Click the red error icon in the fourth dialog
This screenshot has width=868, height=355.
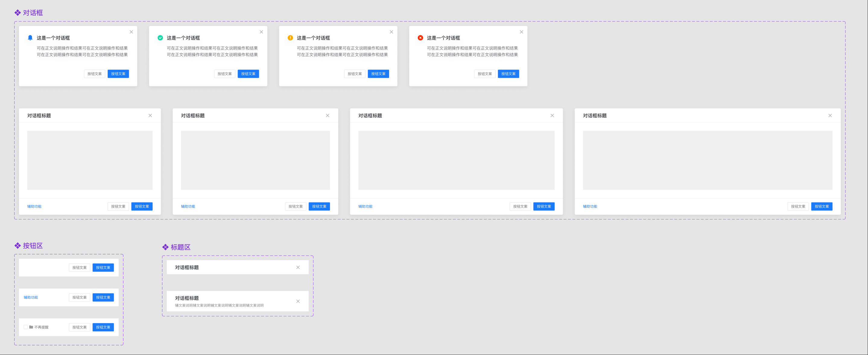point(420,38)
